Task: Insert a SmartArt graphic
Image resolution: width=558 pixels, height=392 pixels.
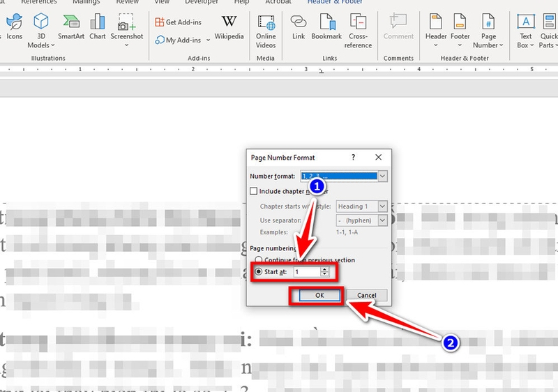Action: point(70,28)
